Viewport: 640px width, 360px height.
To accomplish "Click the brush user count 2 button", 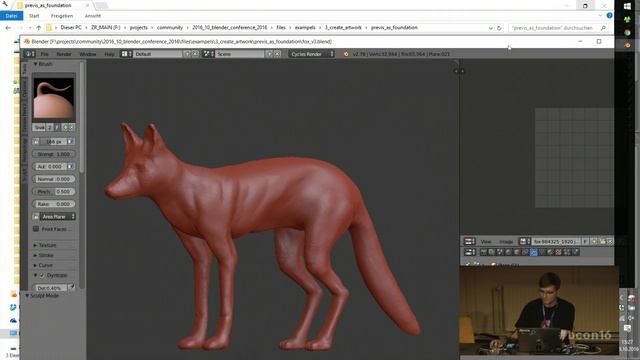I will tap(49, 128).
